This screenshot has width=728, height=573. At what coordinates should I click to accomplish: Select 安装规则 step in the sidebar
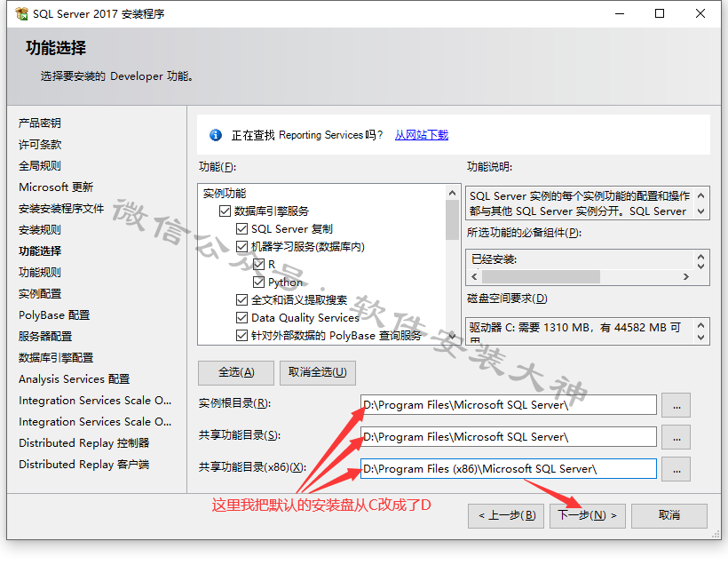coord(40,230)
